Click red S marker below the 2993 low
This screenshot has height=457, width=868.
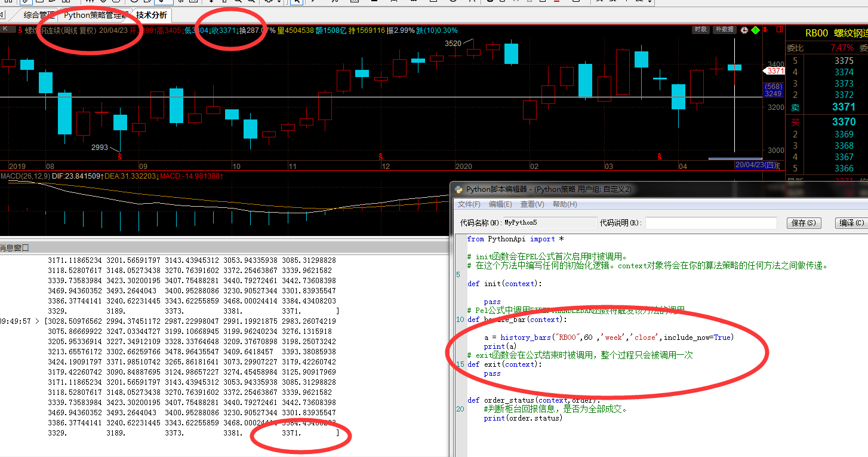tap(120, 157)
